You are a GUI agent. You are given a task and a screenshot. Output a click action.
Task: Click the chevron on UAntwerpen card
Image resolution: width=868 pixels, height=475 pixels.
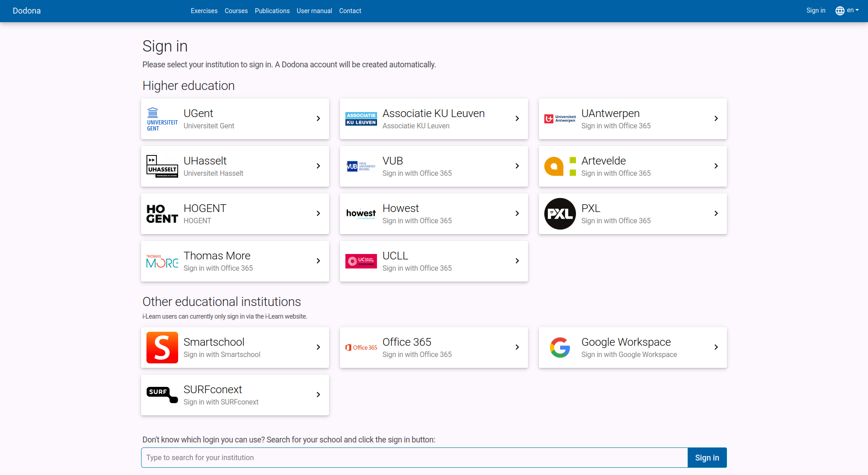(716, 118)
